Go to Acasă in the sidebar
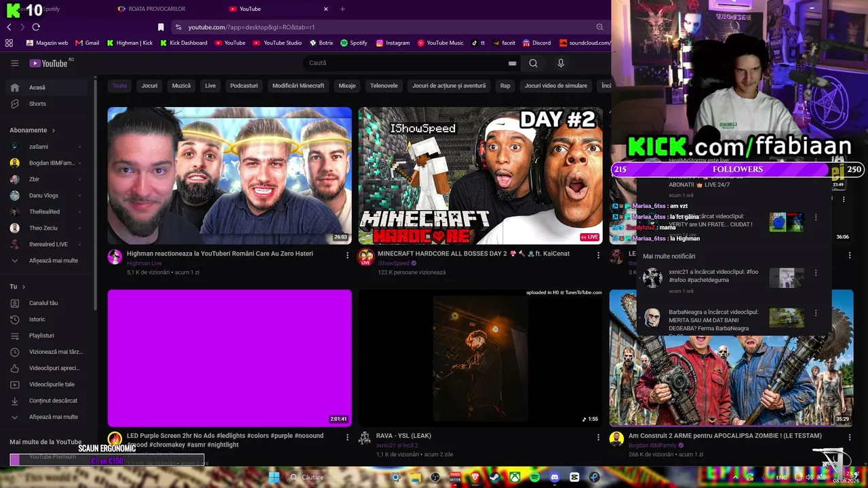Screen dimensions: 868x488 pyautogui.click(x=45, y=87)
